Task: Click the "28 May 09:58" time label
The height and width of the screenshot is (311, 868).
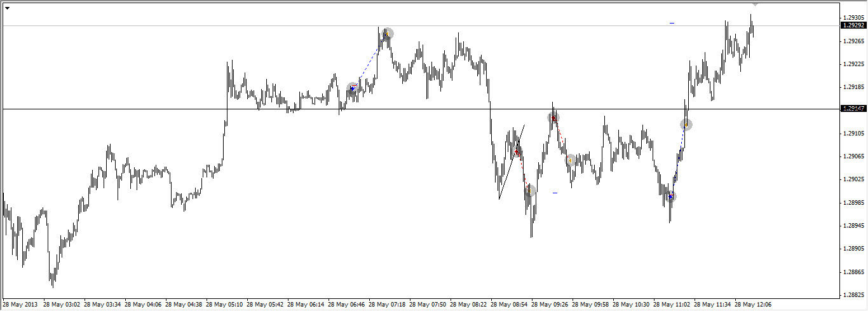Action: 591,305
